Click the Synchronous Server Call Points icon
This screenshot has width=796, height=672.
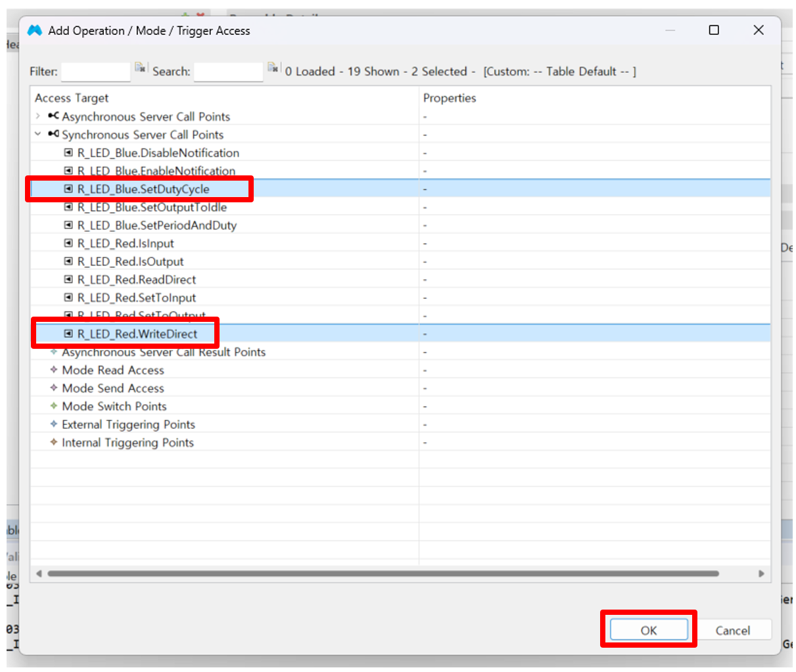pos(53,135)
